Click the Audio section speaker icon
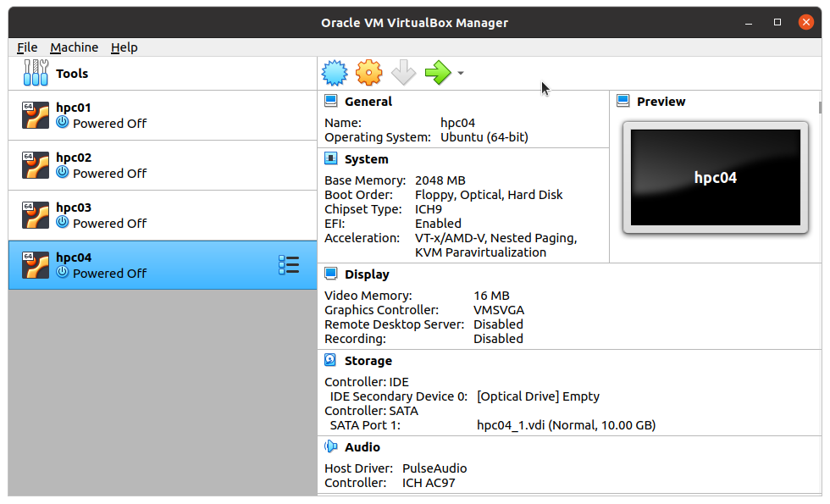The height and width of the screenshot is (504, 830). pyautogui.click(x=330, y=447)
